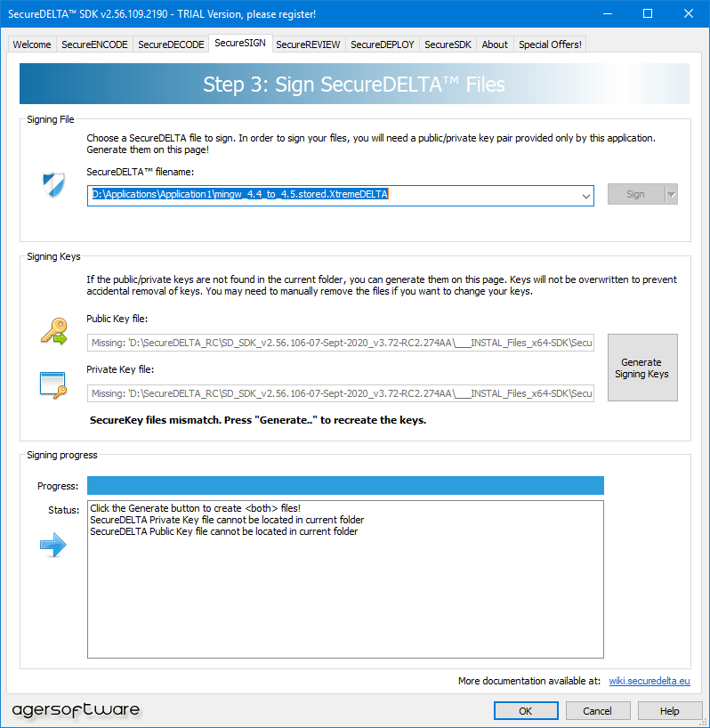Screen dimensions: 710x728
Task: Maximize the SecureDELTA SDK window
Action: [x=648, y=13]
